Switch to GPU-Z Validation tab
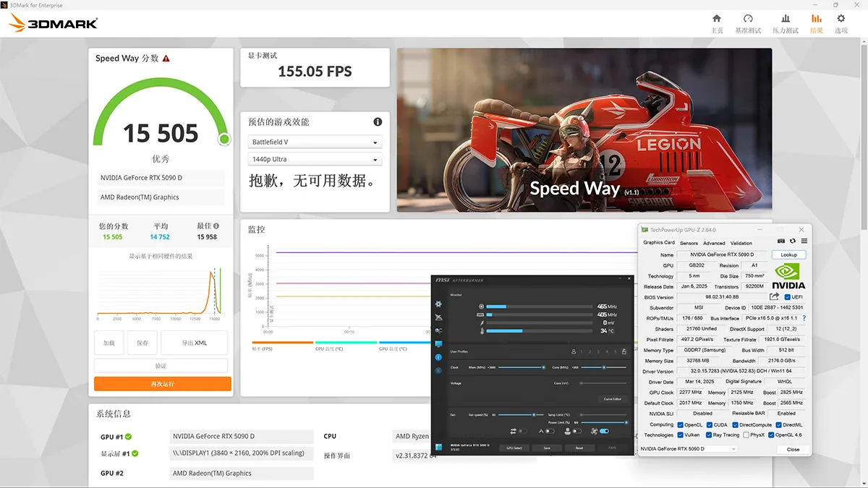The height and width of the screenshot is (488, 868). 741,243
